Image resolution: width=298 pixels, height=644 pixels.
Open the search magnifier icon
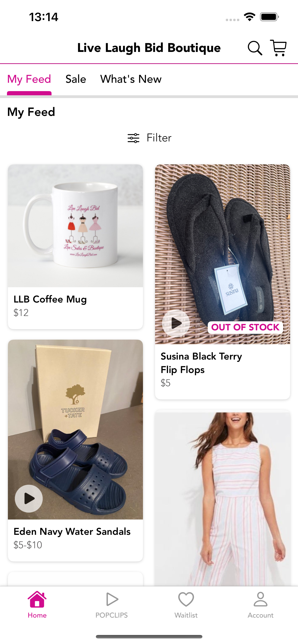pyautogui.click(x=255, y=48)
